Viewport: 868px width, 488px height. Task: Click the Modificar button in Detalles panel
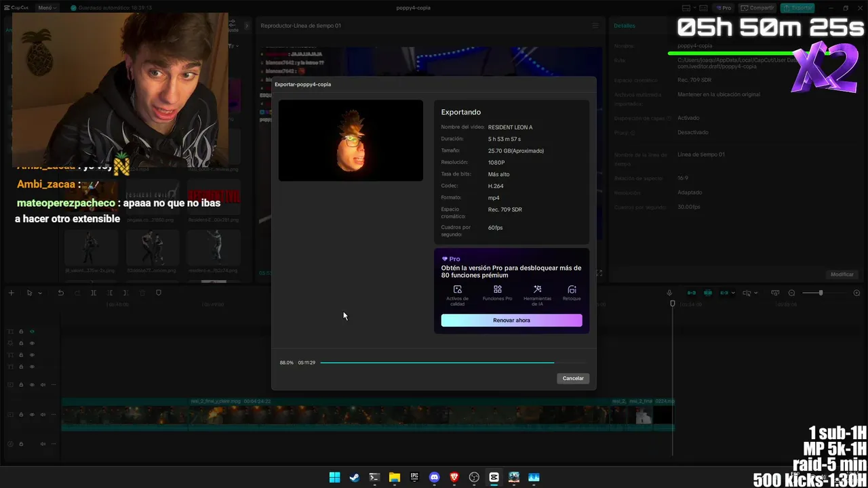point(842,274)
